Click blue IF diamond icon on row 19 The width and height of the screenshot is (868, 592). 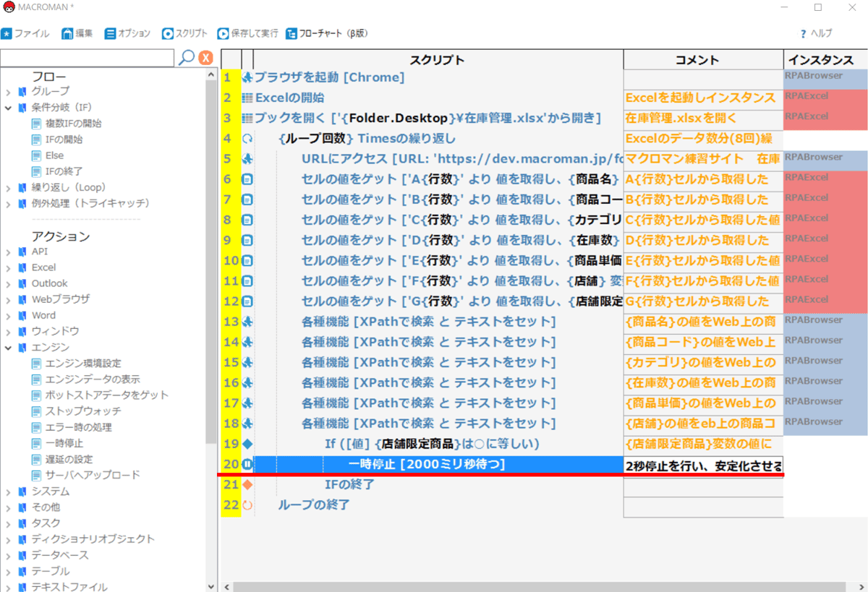coord(247,444)
